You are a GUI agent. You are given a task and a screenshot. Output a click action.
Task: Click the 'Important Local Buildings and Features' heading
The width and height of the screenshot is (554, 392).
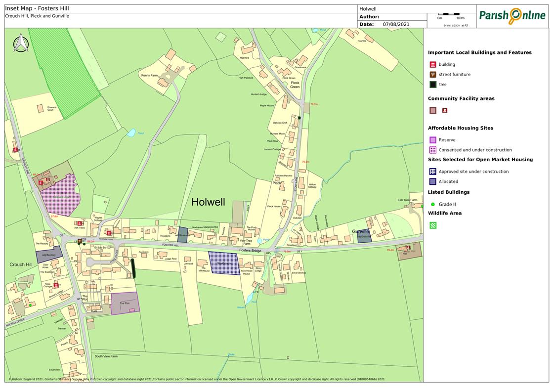(x=480, y=52)
